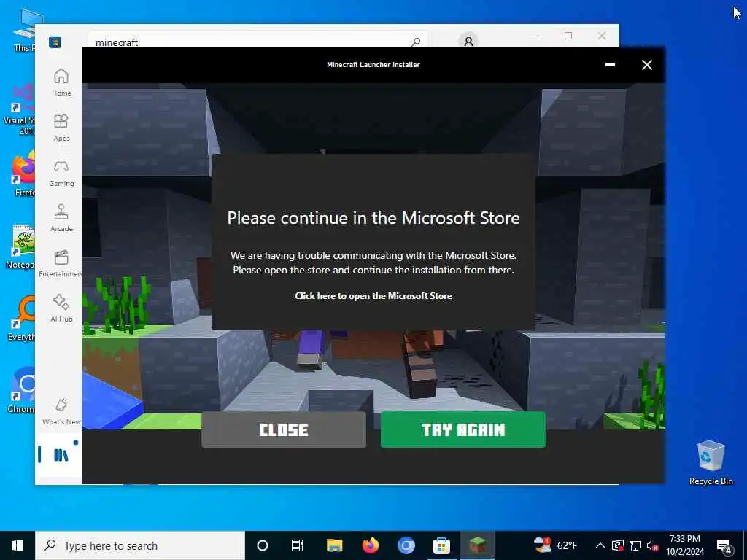Maximize the Microsoft Store window

tap(568, 36)
